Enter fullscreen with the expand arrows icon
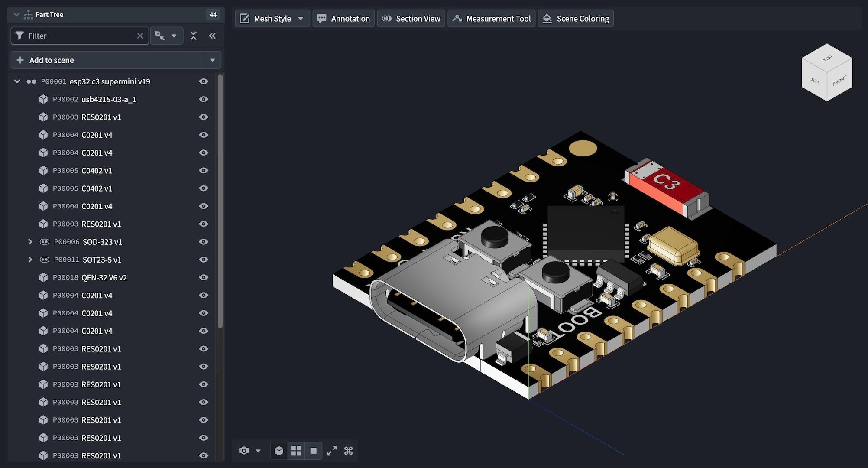This screenshot has height=468, width=868. (332, 451)
